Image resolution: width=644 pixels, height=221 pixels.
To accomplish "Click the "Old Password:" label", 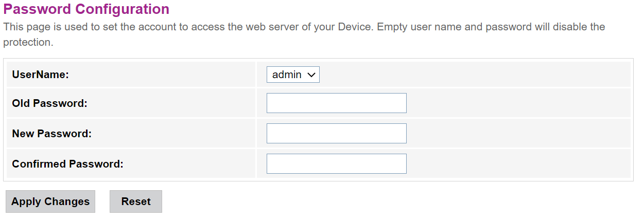I will click(x=49, y=103).
